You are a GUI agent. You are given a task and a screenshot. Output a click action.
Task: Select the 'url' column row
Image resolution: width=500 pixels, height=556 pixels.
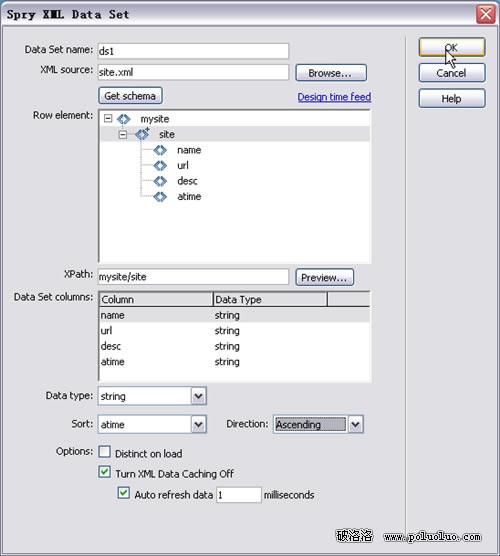pyautogui.click(x=235, y=330)
